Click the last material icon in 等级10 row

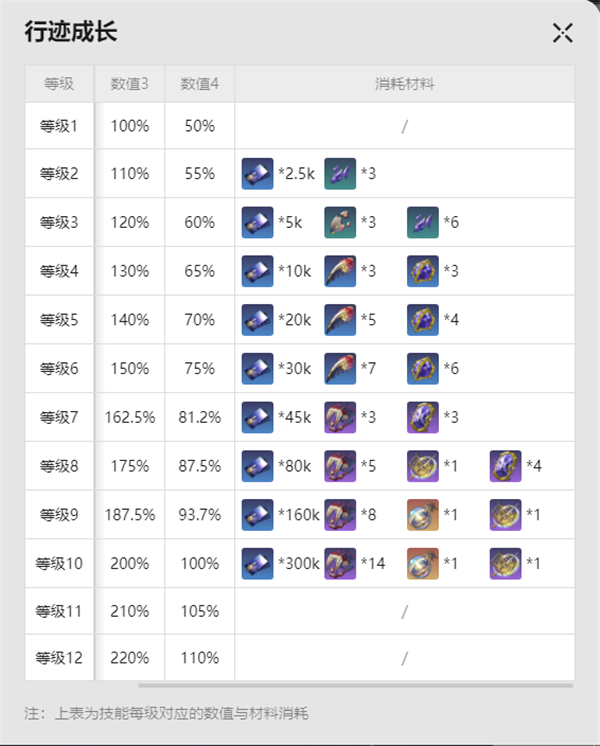tap(505, 564)
